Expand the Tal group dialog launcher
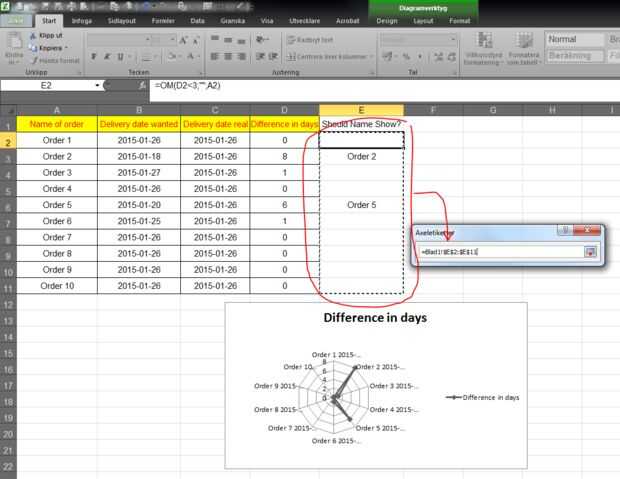Viewport: 620px width, 479px height. [454, 73]
